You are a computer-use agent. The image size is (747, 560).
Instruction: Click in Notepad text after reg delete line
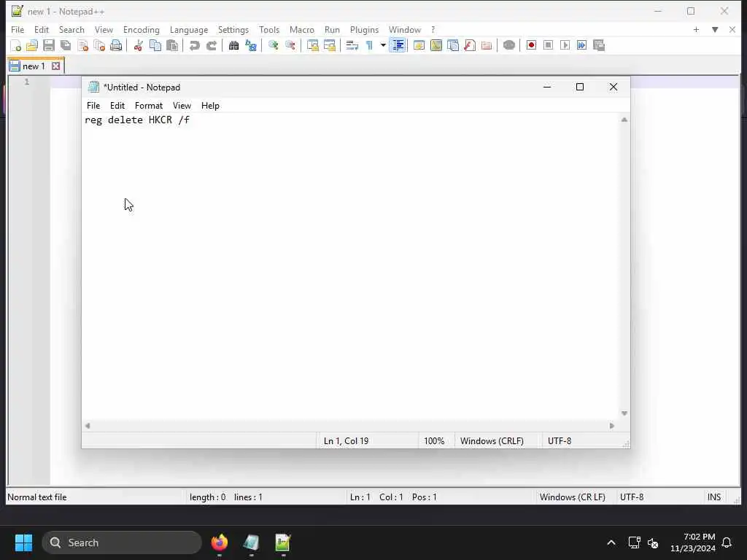pos(190,120)
